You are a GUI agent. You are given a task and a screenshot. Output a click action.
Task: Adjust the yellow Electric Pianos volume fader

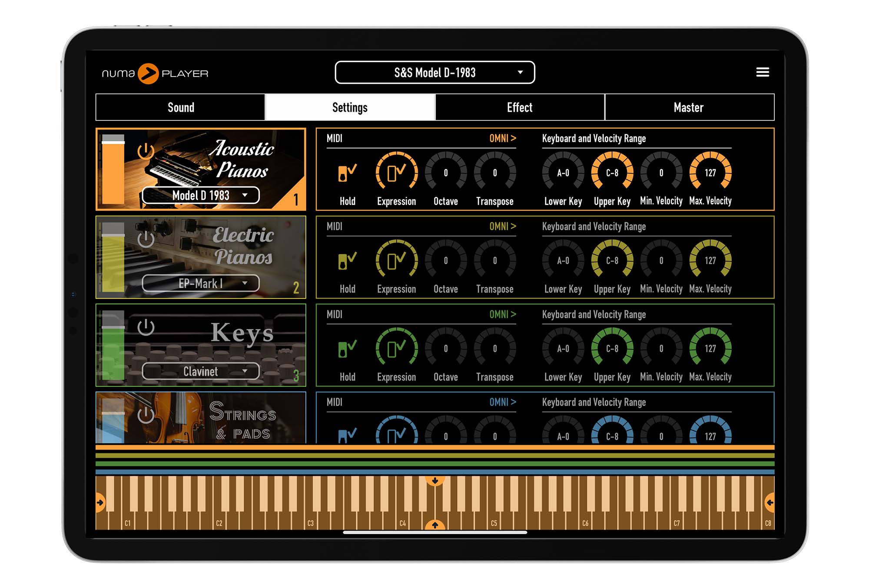pyautogui.click(x=113, y=257)
